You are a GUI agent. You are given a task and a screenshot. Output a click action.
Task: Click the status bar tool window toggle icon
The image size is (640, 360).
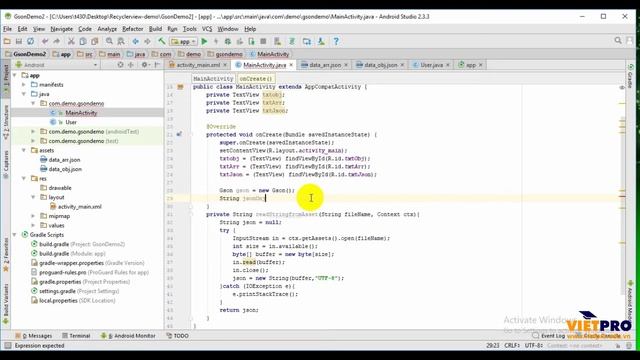point(7,346)
